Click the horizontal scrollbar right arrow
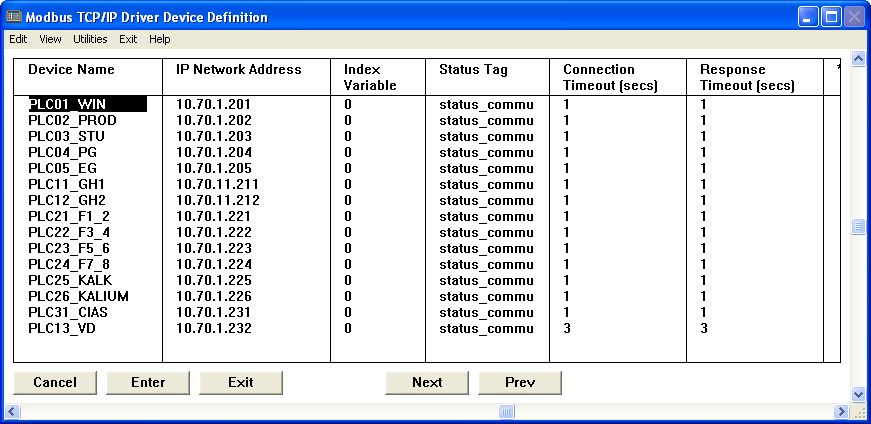The image size is (871, 424). (840, 411)
